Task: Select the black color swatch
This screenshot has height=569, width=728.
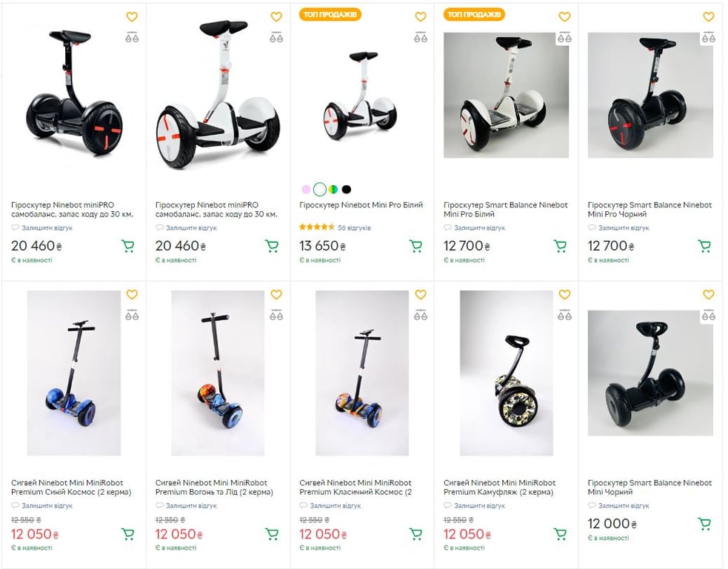Action: point(347,190)
